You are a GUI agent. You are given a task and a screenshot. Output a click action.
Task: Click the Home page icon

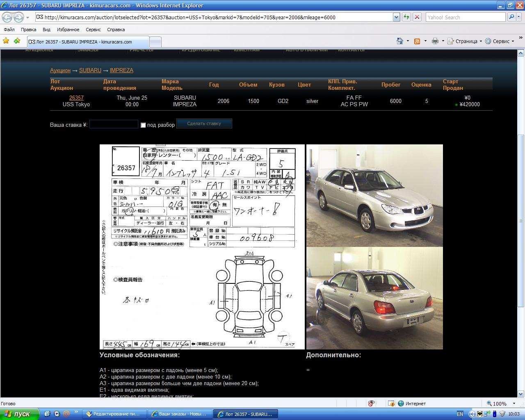point(400,41)
